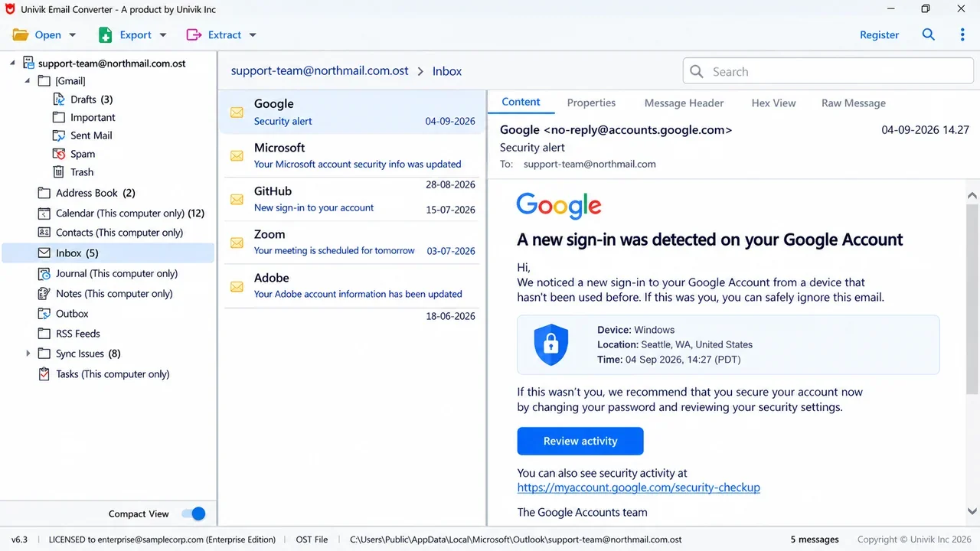Image resolution: width=980 pixels, height=551 pixels.
Task: Click the Open folder icon in toolbar
Action: click(x=21, y=35)
